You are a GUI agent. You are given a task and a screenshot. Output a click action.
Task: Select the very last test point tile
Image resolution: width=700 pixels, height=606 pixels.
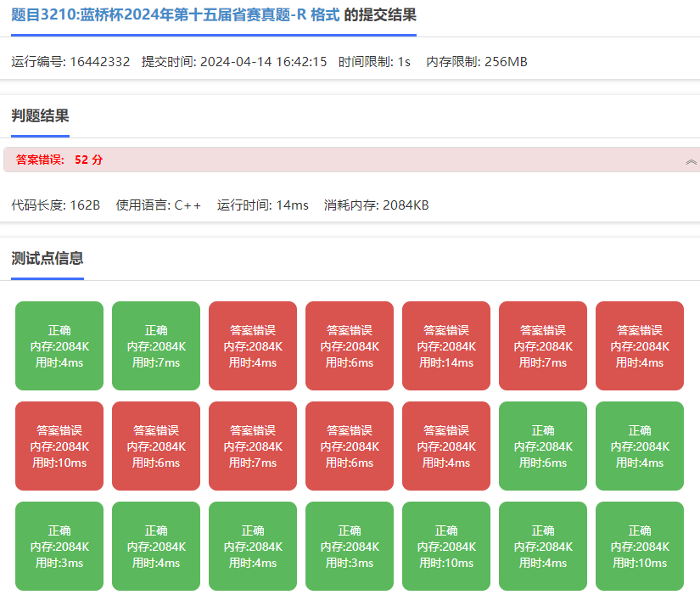[x=640, y=546]
